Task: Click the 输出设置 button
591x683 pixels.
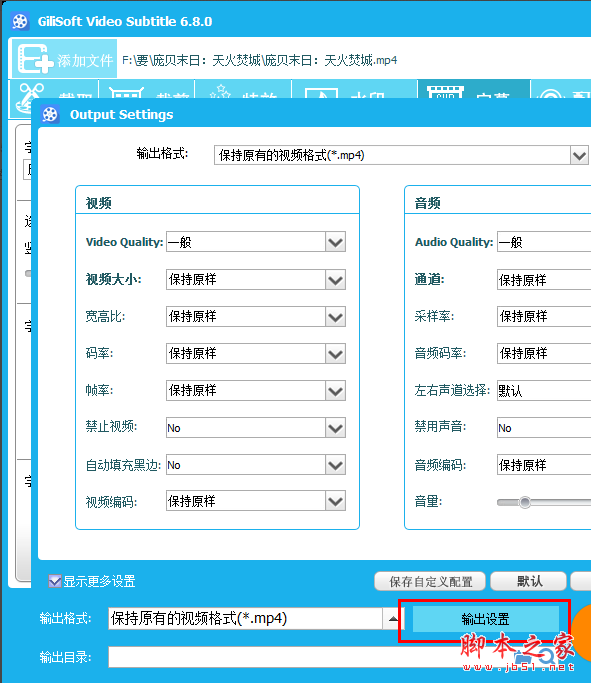Action: 485,619
